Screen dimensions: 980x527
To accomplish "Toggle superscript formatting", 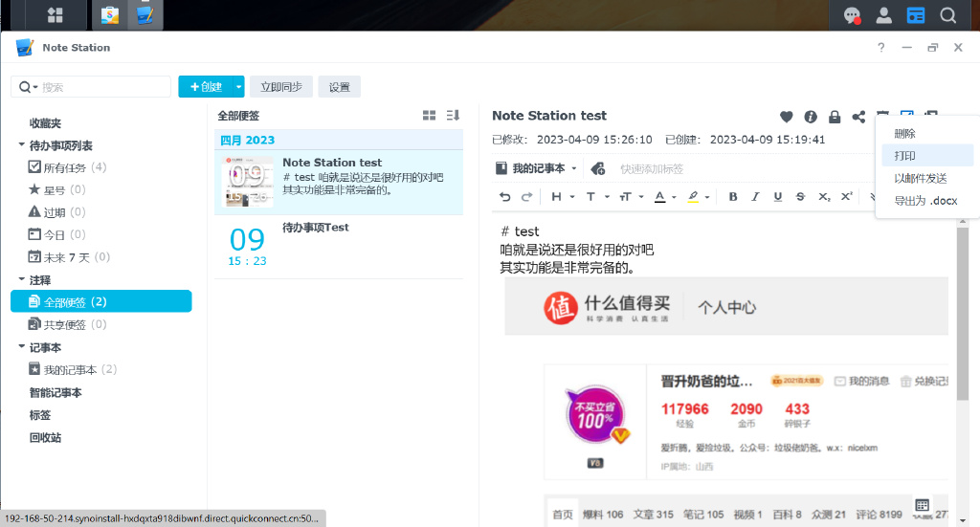I will pos(847,197).
